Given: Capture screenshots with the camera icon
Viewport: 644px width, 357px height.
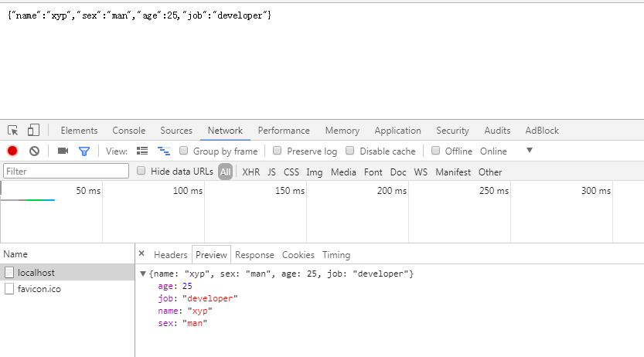Looking at the screenshot, I should click(63, 151).
